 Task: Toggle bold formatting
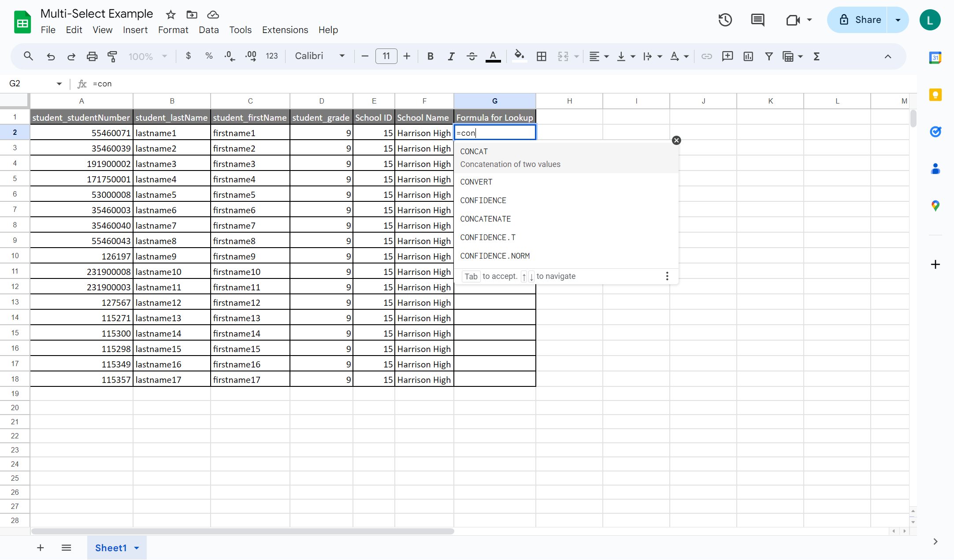click(x=431, y=56)
